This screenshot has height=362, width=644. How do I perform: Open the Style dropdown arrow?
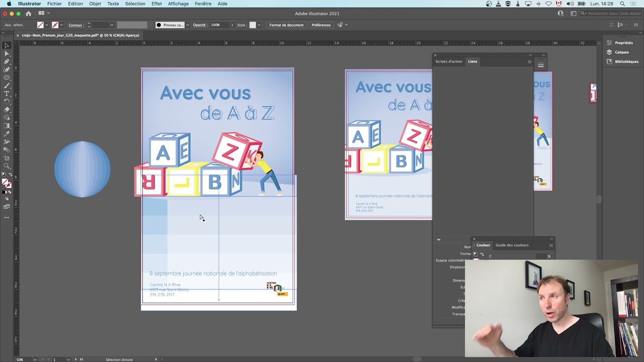pyautogui.click(x=259, y=25)
